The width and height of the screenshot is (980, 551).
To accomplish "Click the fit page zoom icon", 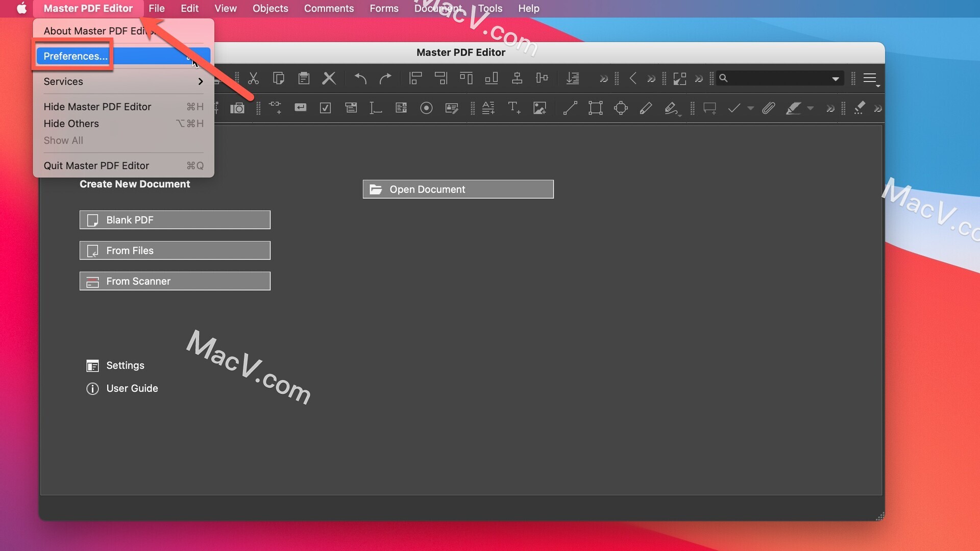I will pyautogui.click(x=680, y=78).
